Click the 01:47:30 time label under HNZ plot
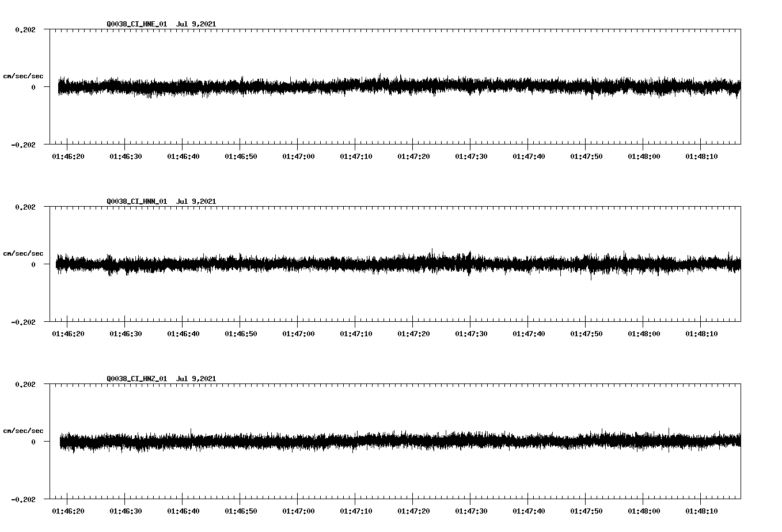This screenshot has width=782, height=532. (471, 511)
